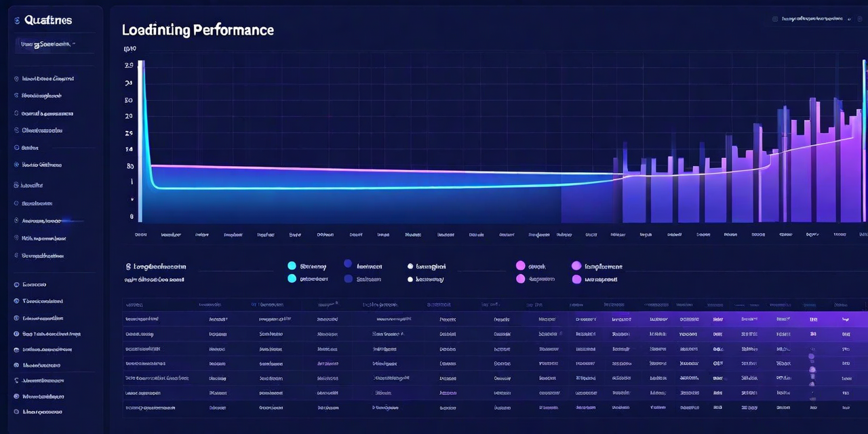Click the icon of the fifth sidebar menu item
The width and height of the screenshot is (868, 434).
[x=16, y=147]
